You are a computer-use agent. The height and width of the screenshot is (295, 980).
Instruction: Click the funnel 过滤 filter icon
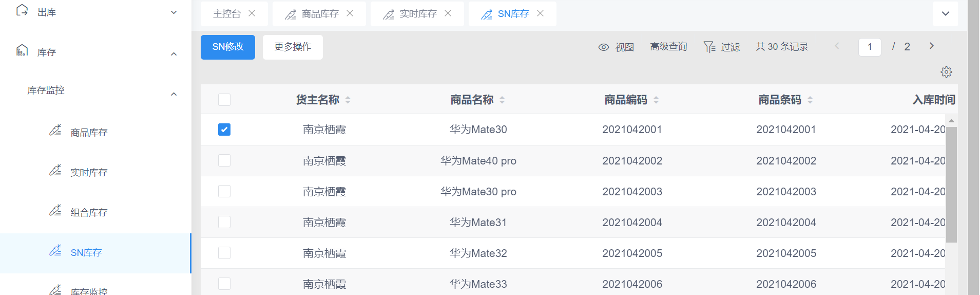coord(709,47)
